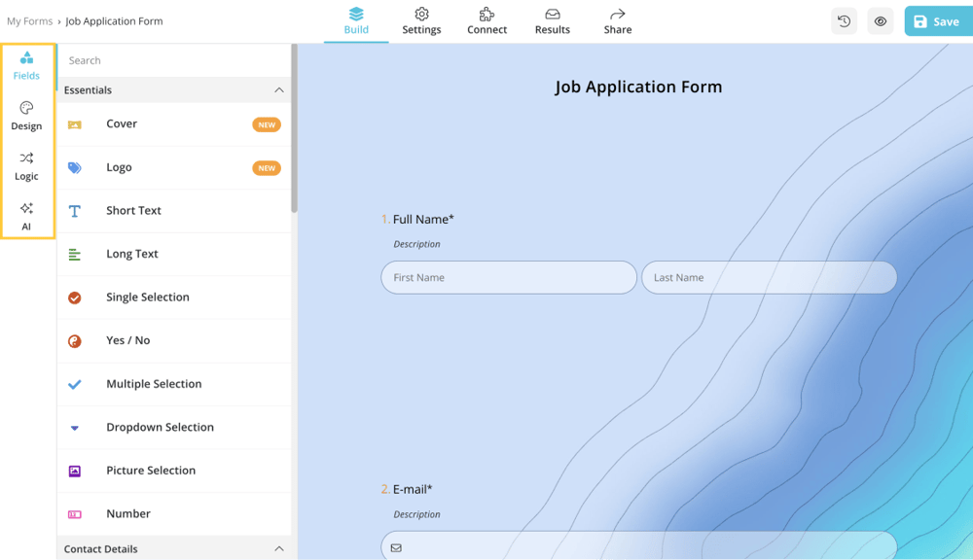This screenshot has width=973, height=560.
Task: Open the Share tab
Action: click(x=617, y=20)
